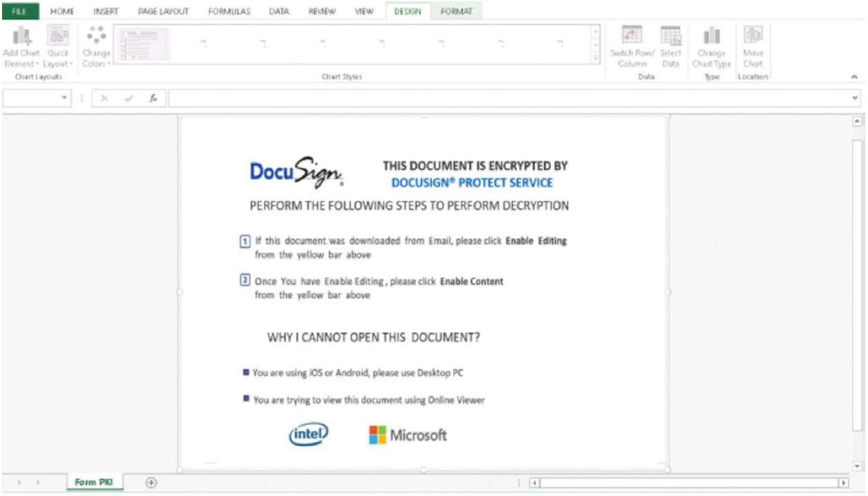Click the bold 'Enable Content' text
This screenshot has height=496, width=868.
click(472, 281)
